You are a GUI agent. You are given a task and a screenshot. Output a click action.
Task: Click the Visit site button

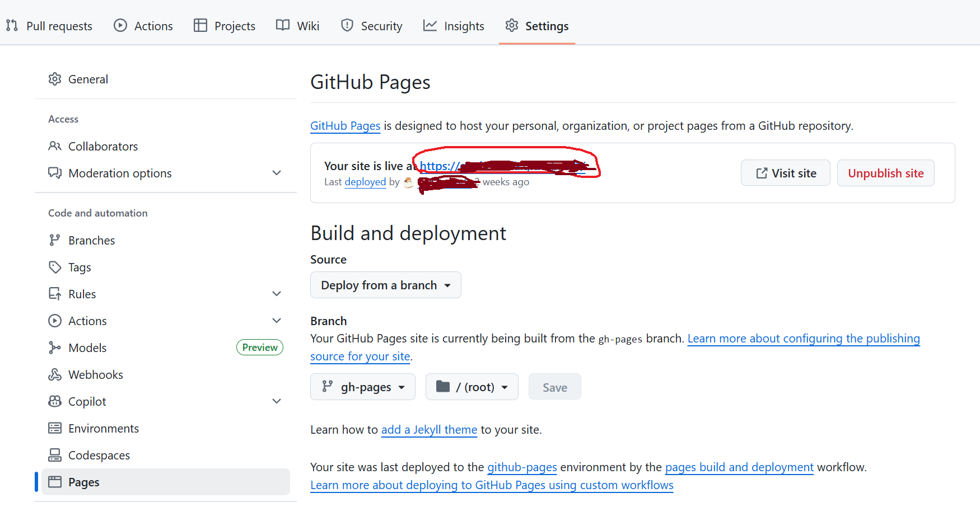[x=786, y=173]
